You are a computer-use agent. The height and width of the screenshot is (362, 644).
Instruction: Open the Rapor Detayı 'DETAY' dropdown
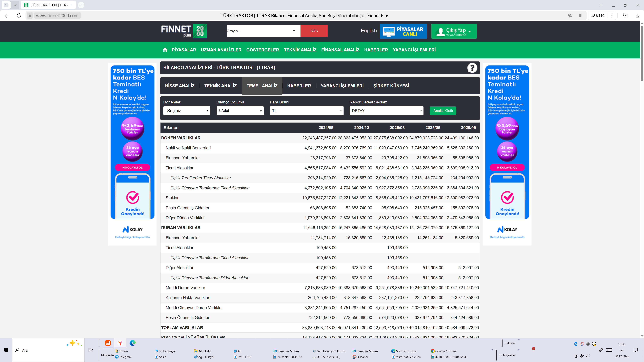[x=387, y=111]
